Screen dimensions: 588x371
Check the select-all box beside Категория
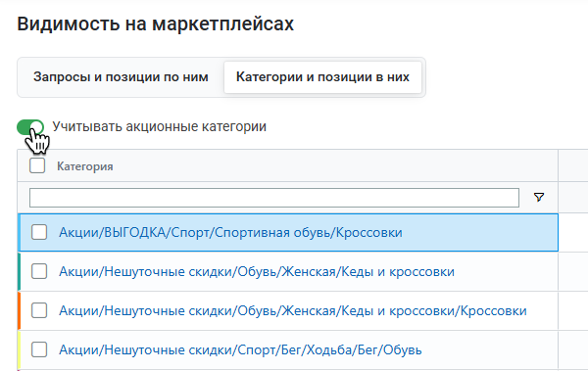(x=37, y=165)
